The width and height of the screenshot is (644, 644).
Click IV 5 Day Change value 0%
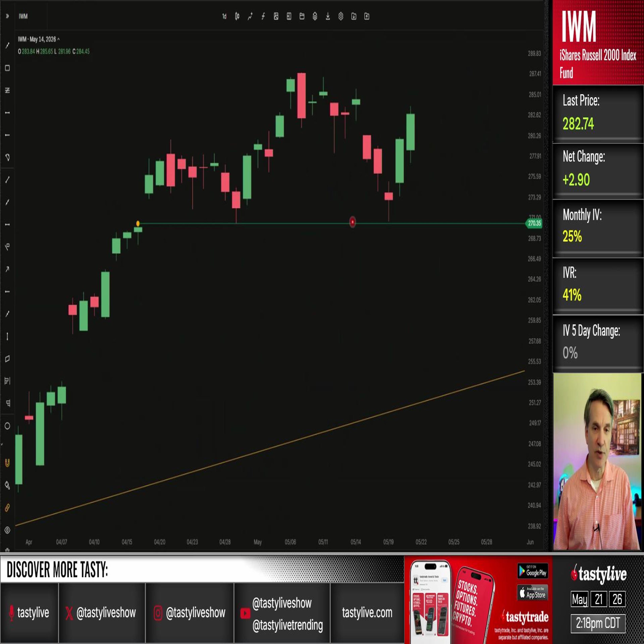click(x=570, y=353)
